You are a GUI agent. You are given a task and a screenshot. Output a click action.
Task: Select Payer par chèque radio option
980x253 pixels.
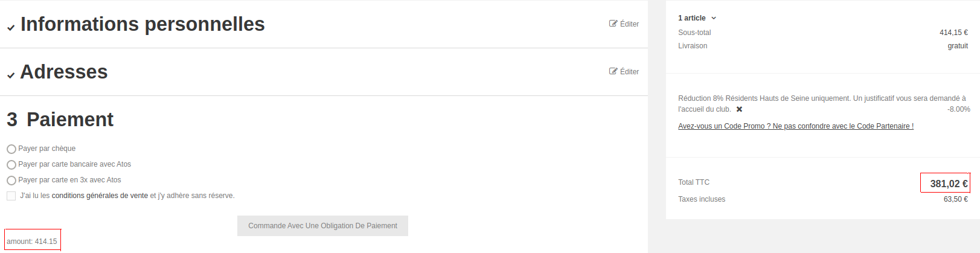pyautogui.click(x=11, y=149)
